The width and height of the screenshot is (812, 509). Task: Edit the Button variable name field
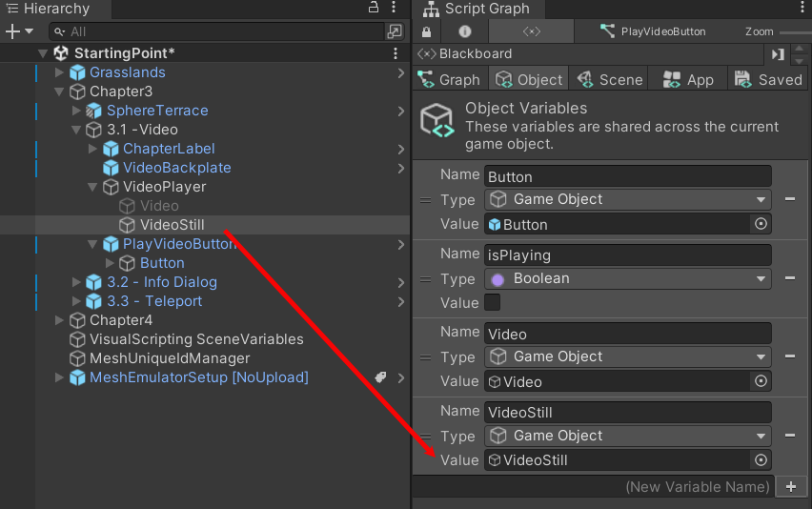tap(628, 176)
